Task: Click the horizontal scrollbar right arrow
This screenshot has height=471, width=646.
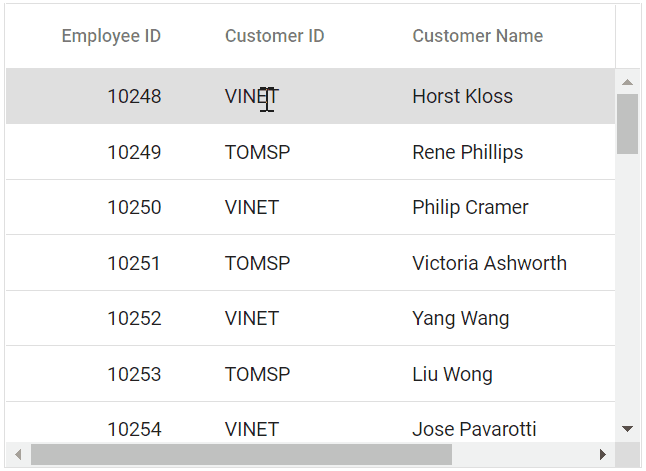Action: click(602, 455)
